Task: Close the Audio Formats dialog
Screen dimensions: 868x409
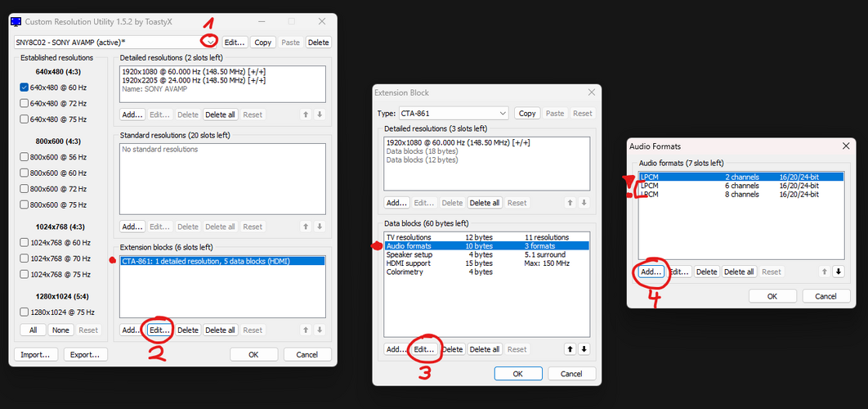Action: 845,146
